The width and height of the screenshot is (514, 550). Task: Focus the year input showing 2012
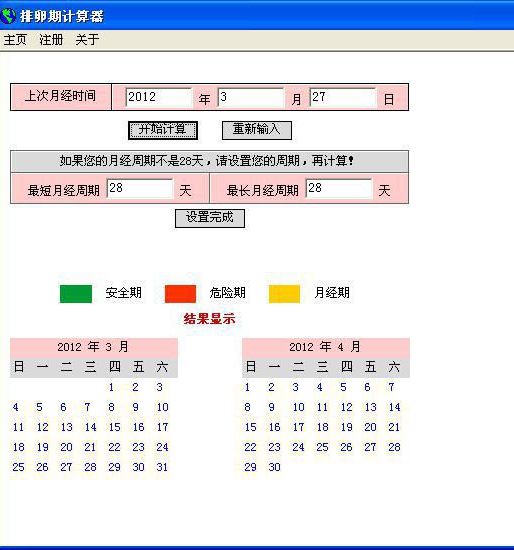click(x=159, y=97)
